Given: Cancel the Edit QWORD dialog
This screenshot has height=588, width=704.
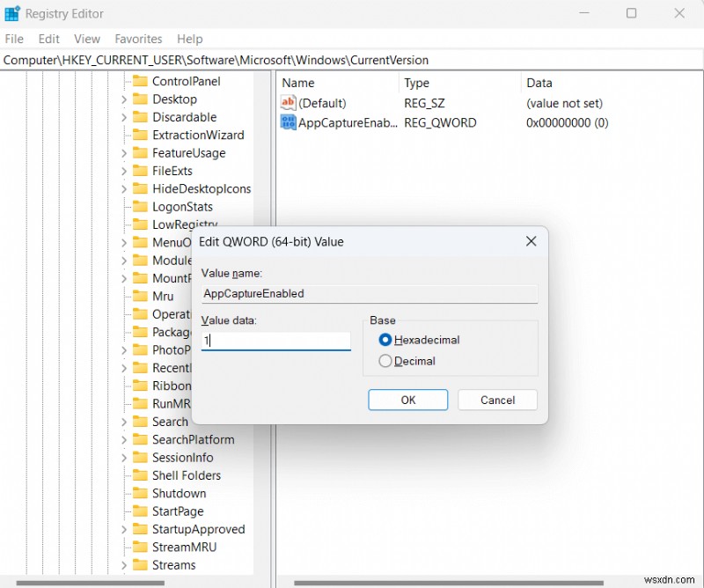Looking at the screenshot, I should point(497,400).
